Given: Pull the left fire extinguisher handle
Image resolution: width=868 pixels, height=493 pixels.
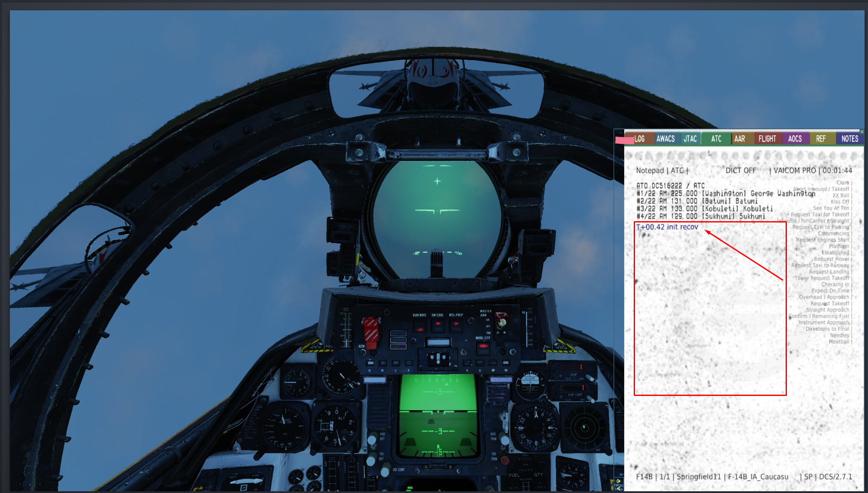Looking at the screenshot, I should click(x=318, y=347).
